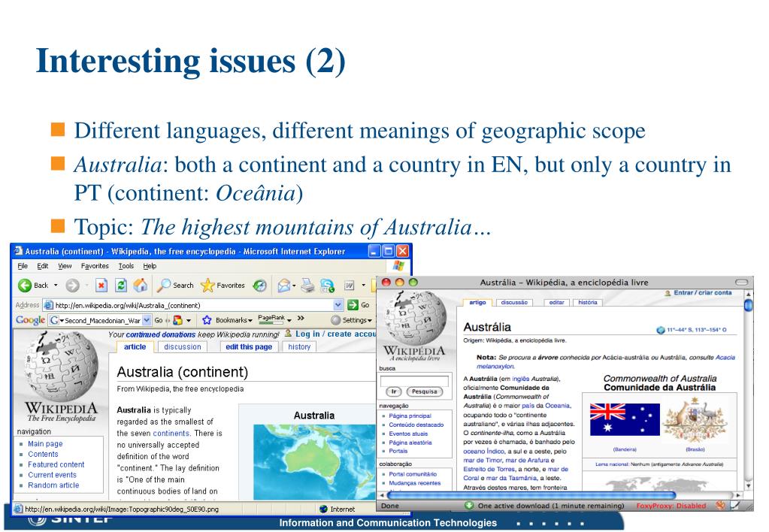This screenshot has height=532, width=769.
Task: Click the History clock icon in IE
Action: 259,286
